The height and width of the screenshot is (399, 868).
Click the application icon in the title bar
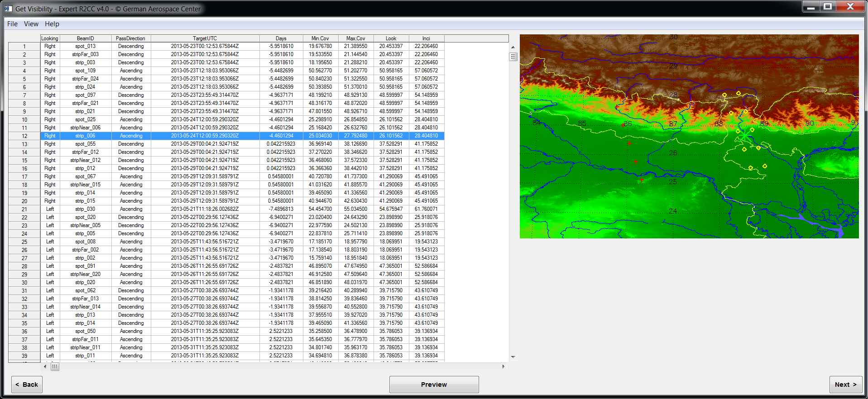coord(8,9)
